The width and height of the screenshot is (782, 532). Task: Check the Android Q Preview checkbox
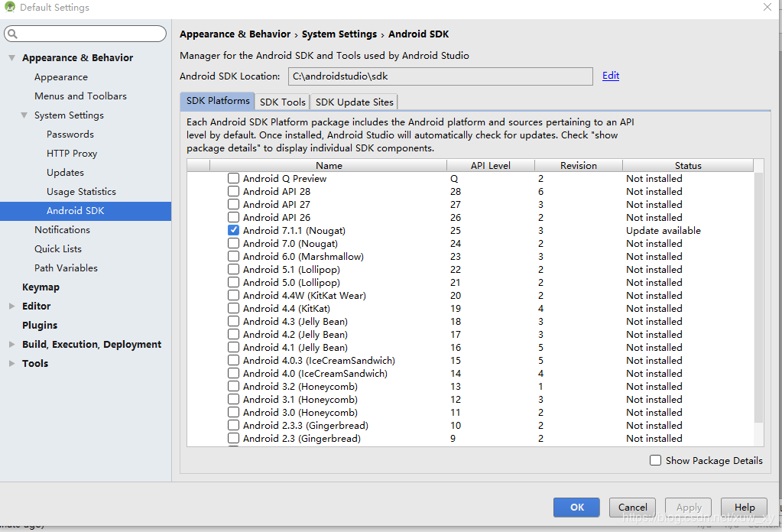[233, 178]
